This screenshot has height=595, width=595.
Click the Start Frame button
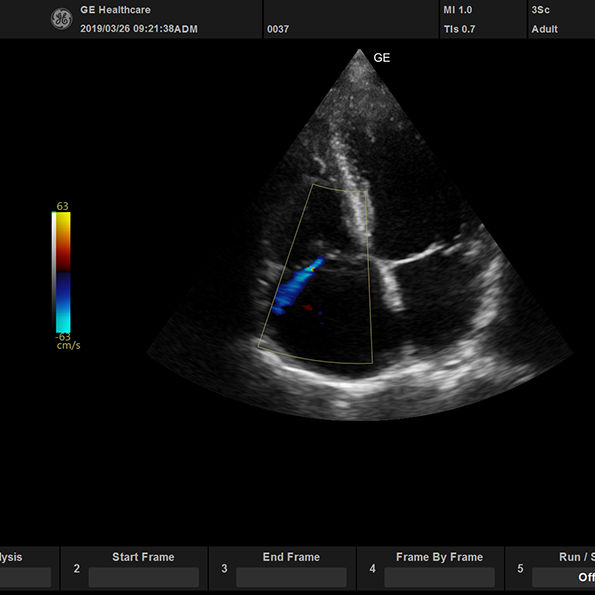pos(134,568)
